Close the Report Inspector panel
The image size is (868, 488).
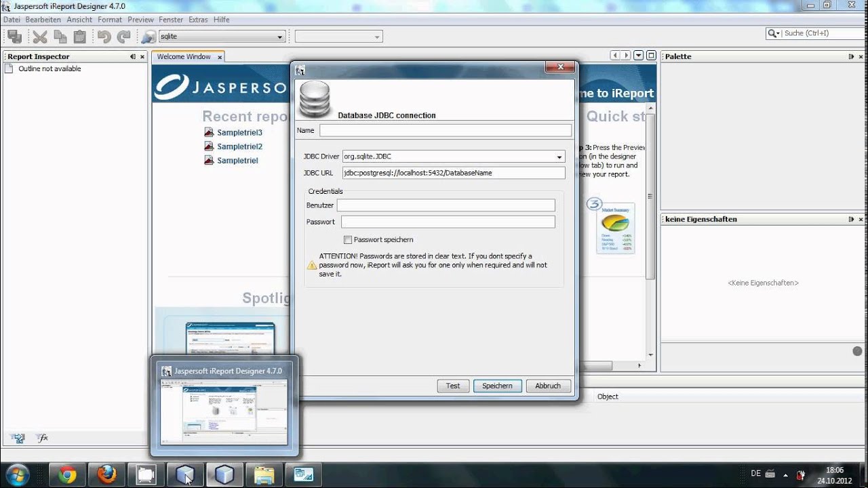pos(142,57)
